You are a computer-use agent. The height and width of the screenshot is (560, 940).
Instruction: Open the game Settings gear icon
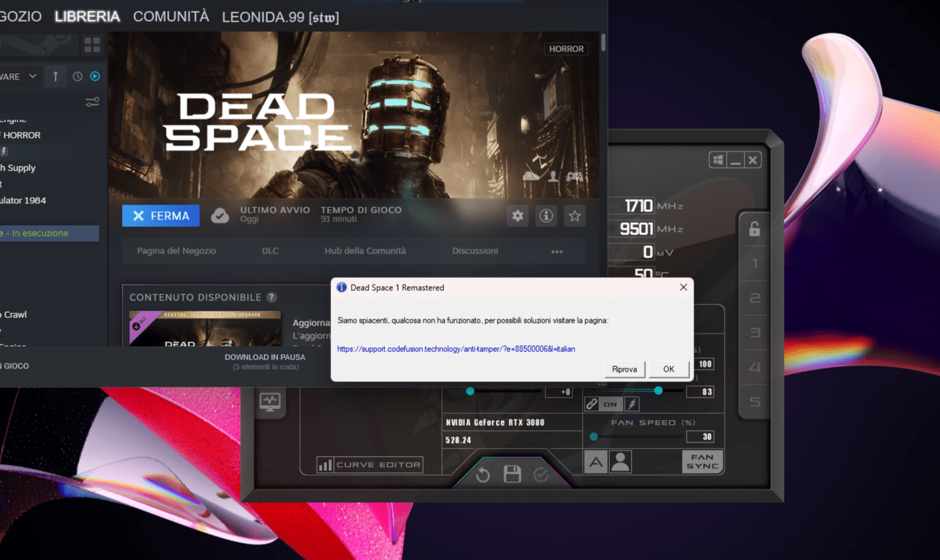coord(517,215)
